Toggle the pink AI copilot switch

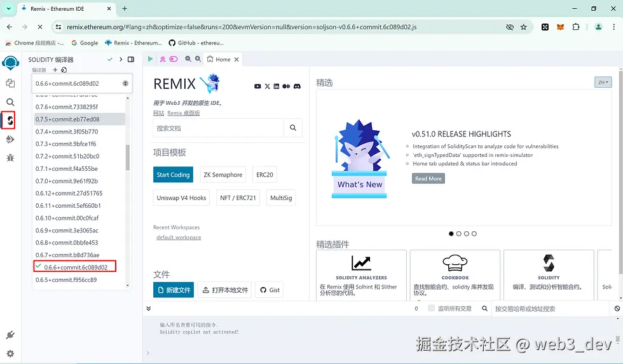pyautogui.click(x=174, y=59)
